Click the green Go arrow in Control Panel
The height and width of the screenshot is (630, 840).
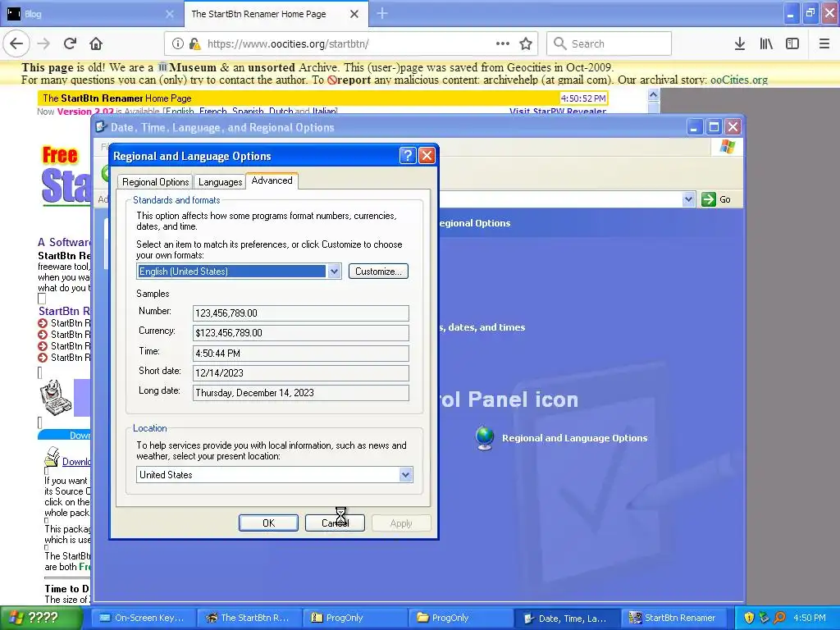(x=709, y=199)
